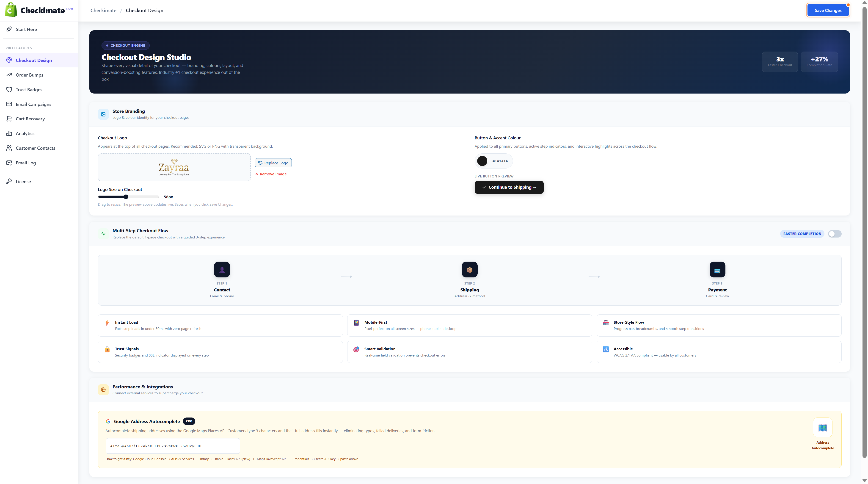Click the Smart Validation target icon
This screenshot has width=868, height=484.
click(x=356, y=349)
